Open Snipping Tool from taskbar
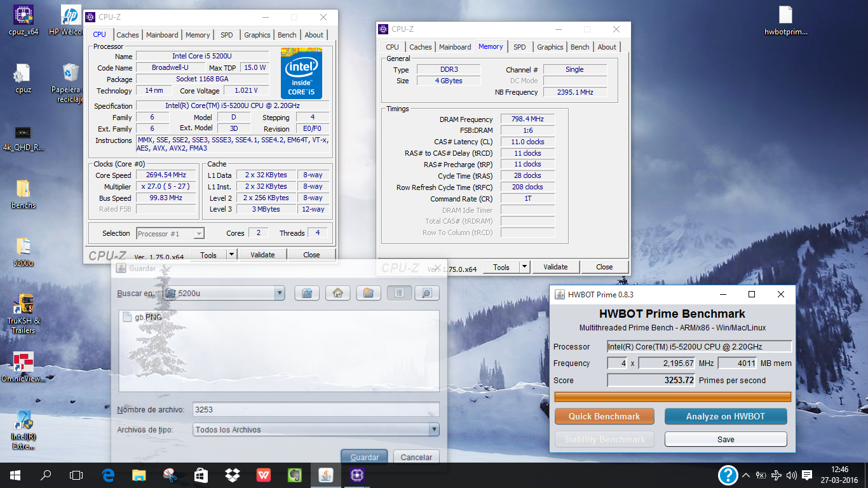 point(170,475)
